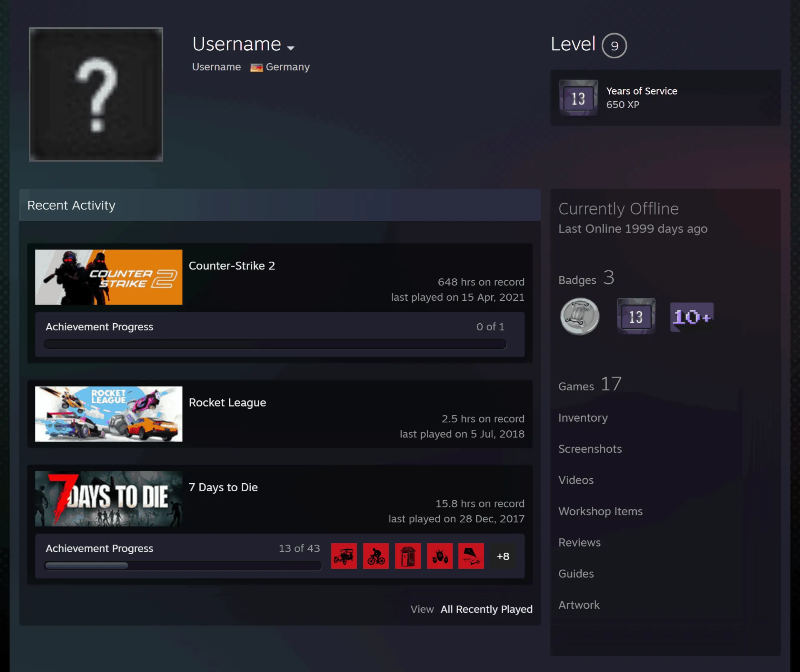Viewport: 800px width, 672px height.
Task: Open the Rocket League title link
Action: pos(227,402)
